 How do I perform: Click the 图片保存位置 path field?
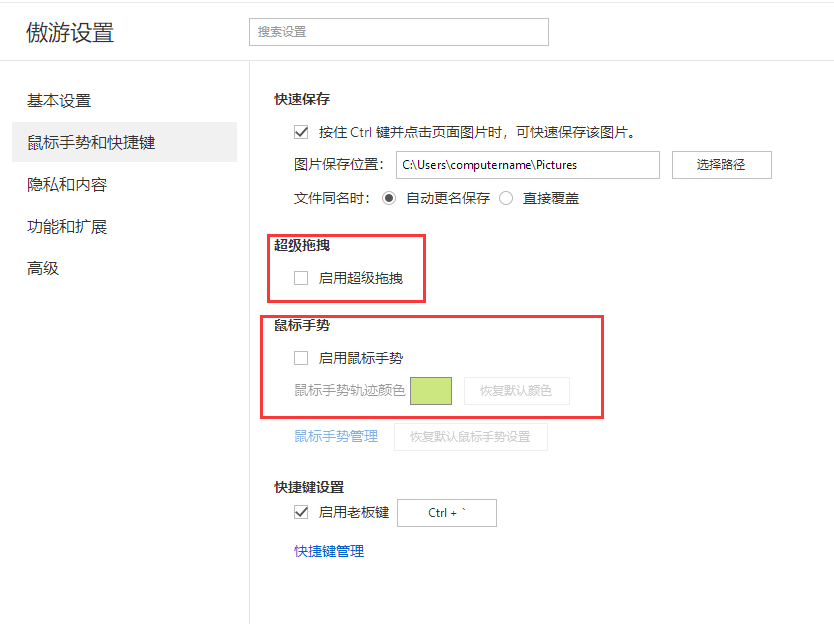pyautogui.click(x=527, y=165)
